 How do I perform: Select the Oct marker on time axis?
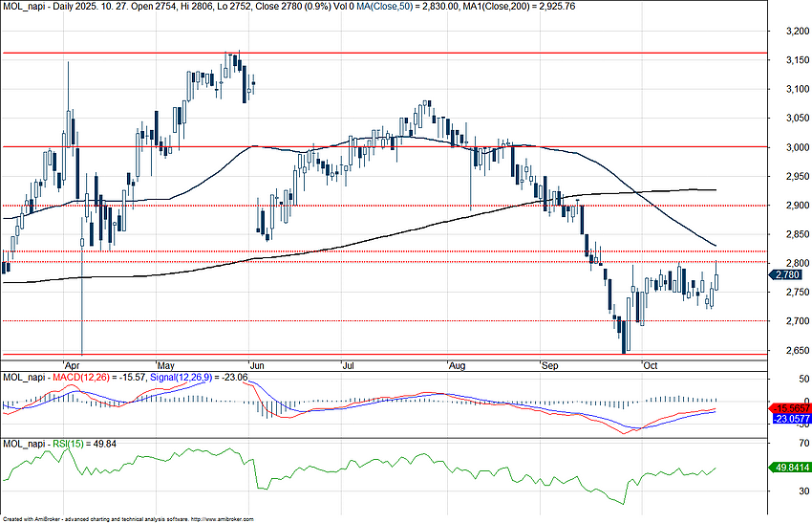[652, 365]
